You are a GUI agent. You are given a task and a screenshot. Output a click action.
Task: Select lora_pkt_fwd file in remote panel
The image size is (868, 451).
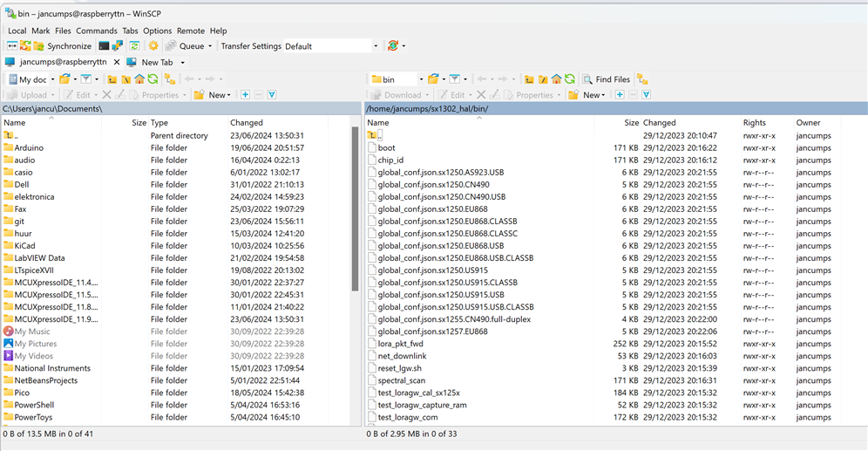click(x=401, y=344)
